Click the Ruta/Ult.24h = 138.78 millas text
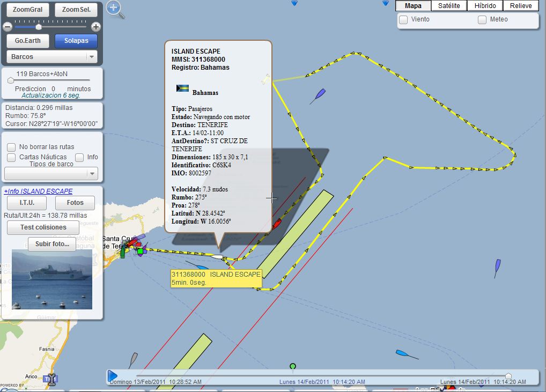 click(x=45, y=216)
